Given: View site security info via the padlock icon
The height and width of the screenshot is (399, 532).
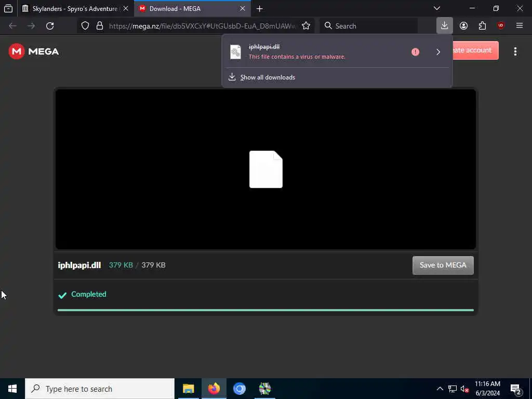Looking at the screenshot, I should pyautogui.click(x=100, y=26).
